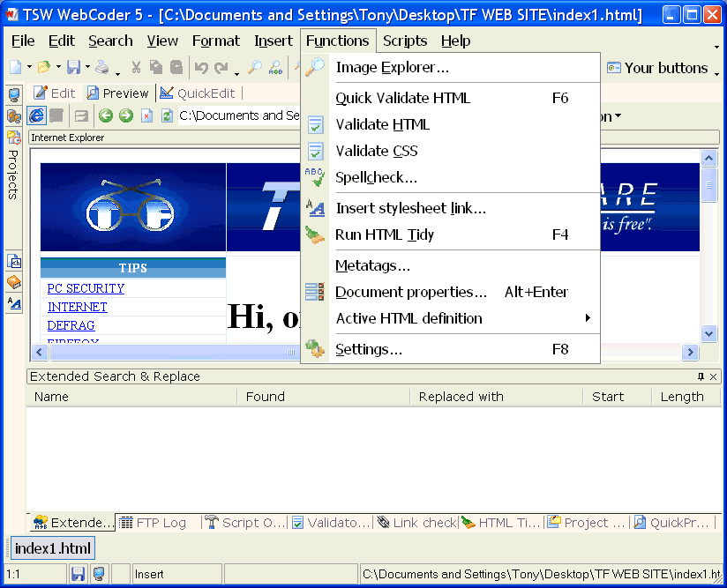This screenshot has height=588, width=727.
Task: Follow the PC SECURITY link
Action: click(86, 288)
